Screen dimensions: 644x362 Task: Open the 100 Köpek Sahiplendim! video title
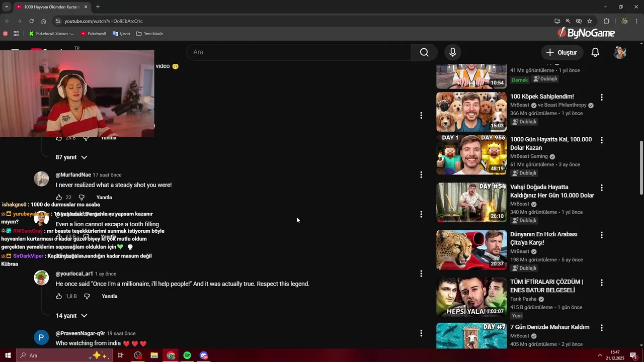pos(542,97)
